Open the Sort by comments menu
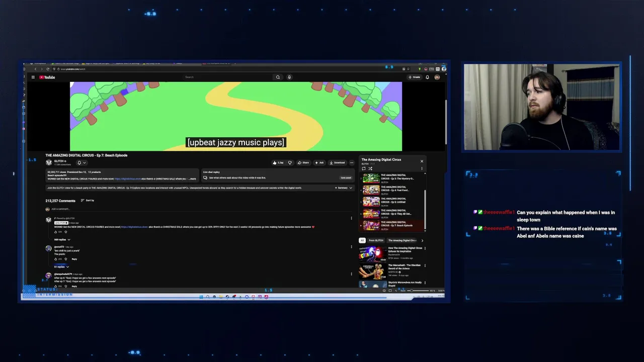644x362 pixels. 88,201
